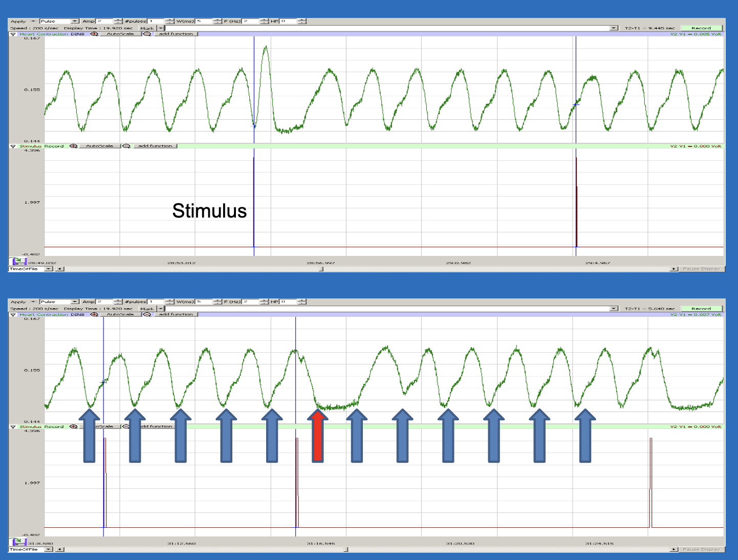
Task: Focus #pulses field in 9.445 sec window
Action: coord(156,21)
